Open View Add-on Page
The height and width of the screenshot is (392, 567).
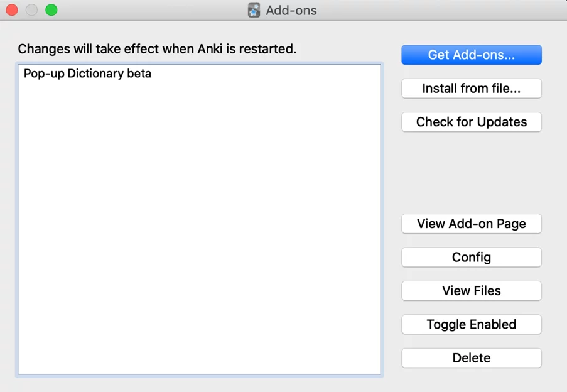pos(472,224)
